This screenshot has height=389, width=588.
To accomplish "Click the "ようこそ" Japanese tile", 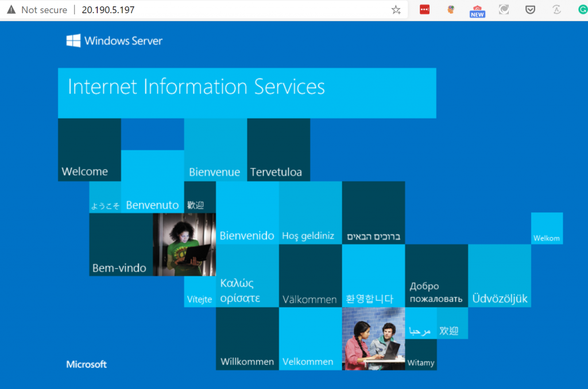I will (x=105, y=197).
